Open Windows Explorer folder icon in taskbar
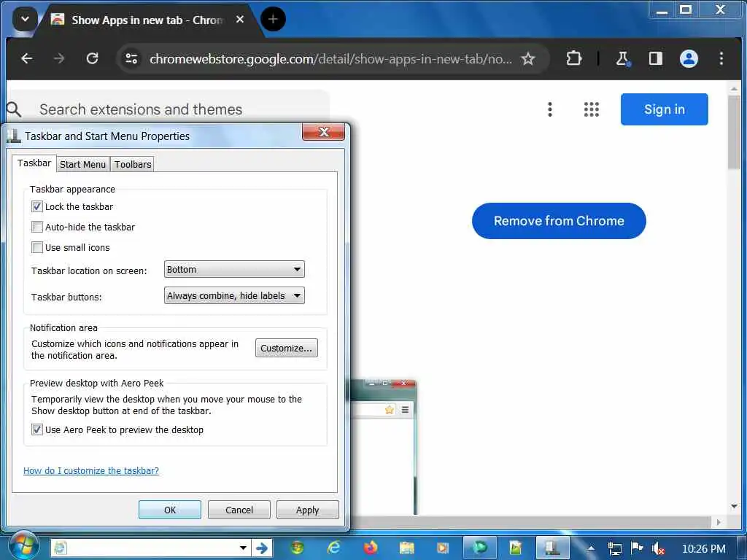 (407, 548)
